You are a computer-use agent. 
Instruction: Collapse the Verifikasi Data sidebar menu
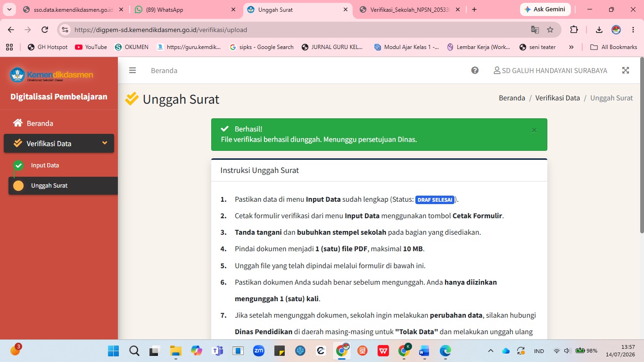coord(59,143)
